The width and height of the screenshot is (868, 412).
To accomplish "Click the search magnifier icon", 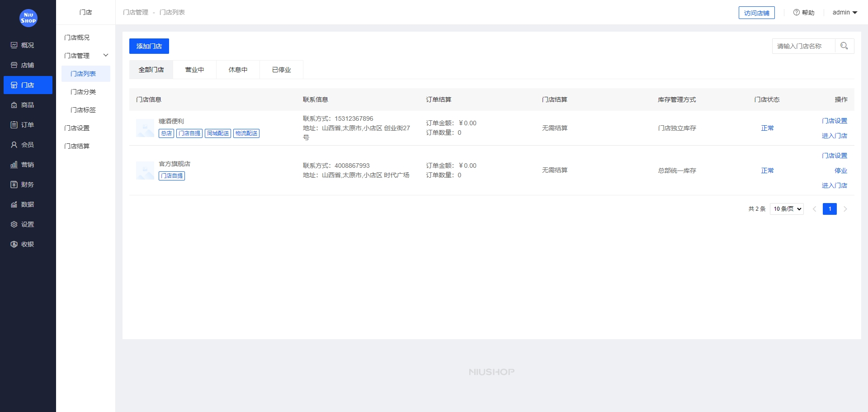I will coord(844,46).
